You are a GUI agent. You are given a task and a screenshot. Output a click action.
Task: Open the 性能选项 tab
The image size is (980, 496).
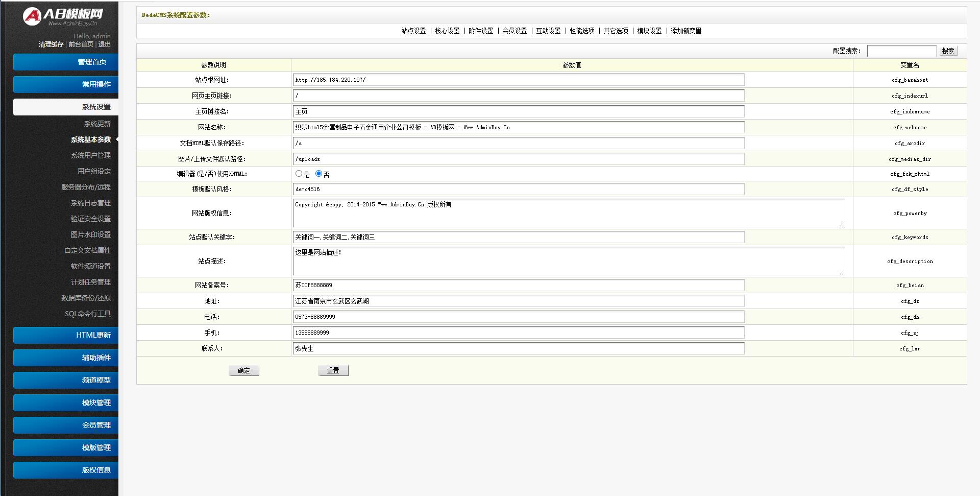pyautogui.click(x=582, y=31)
